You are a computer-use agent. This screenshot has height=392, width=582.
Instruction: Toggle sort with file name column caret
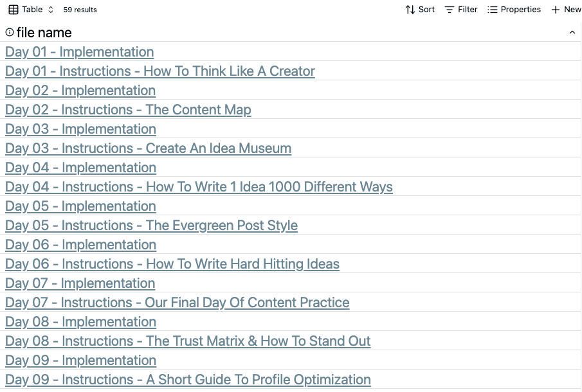572,33
